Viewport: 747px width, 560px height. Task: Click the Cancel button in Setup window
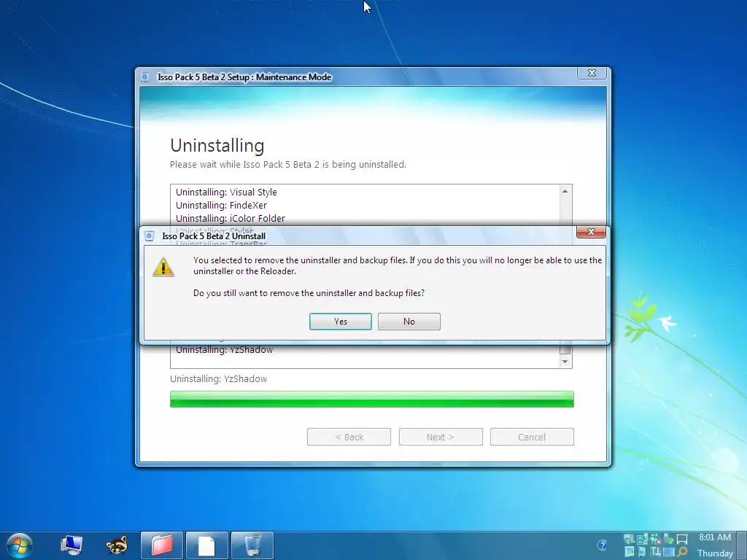click(532, 437)
